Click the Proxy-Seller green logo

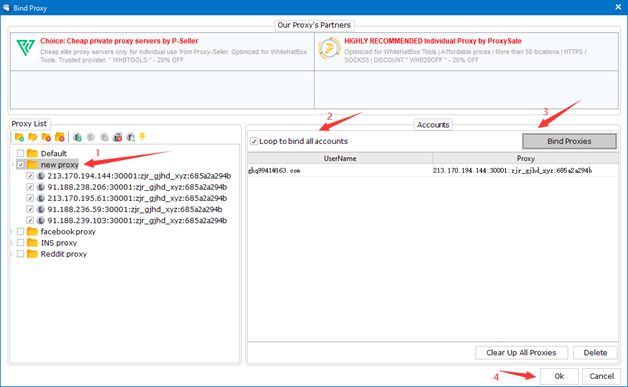(x=25, y=48)
